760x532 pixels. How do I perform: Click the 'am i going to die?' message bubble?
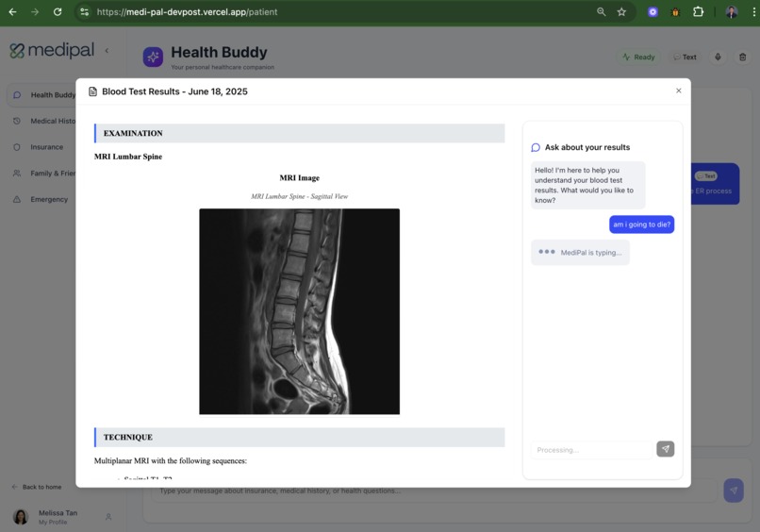(642, 224)
